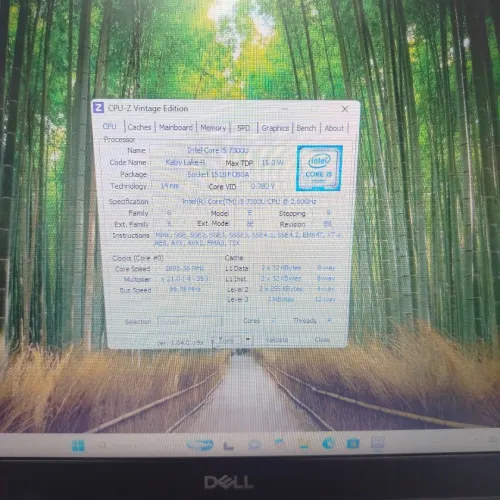
Task: Click the cloud icon in system tray
Action: 493,440
